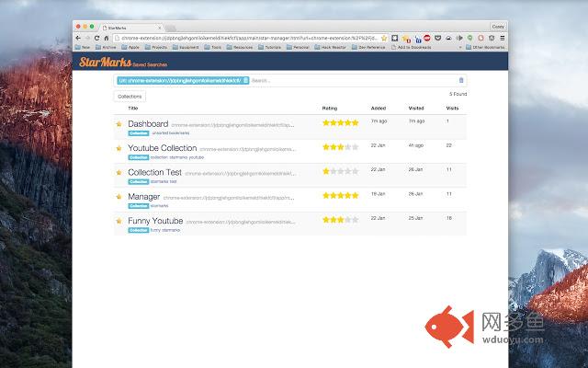Sort the list by the Title column

[133, 109]
